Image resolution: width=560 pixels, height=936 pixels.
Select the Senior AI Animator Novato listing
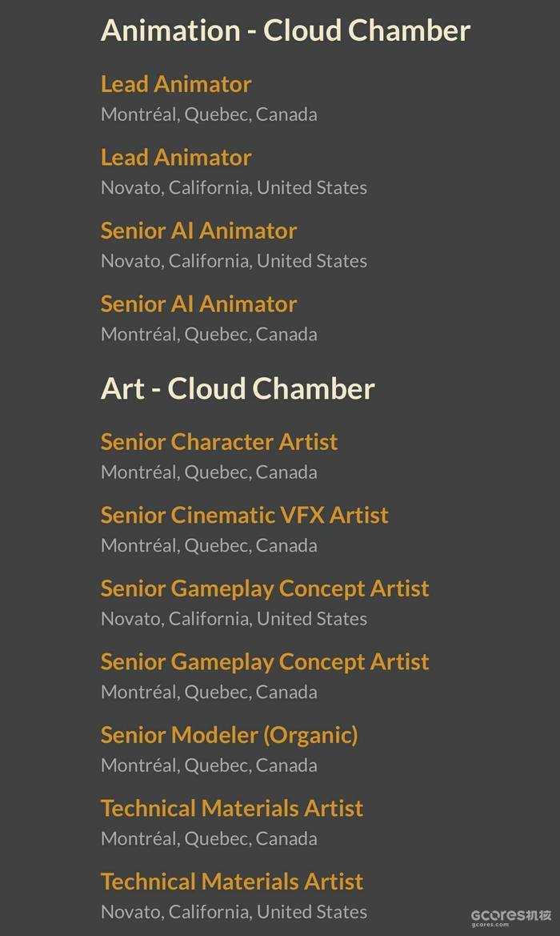[198, 231]
